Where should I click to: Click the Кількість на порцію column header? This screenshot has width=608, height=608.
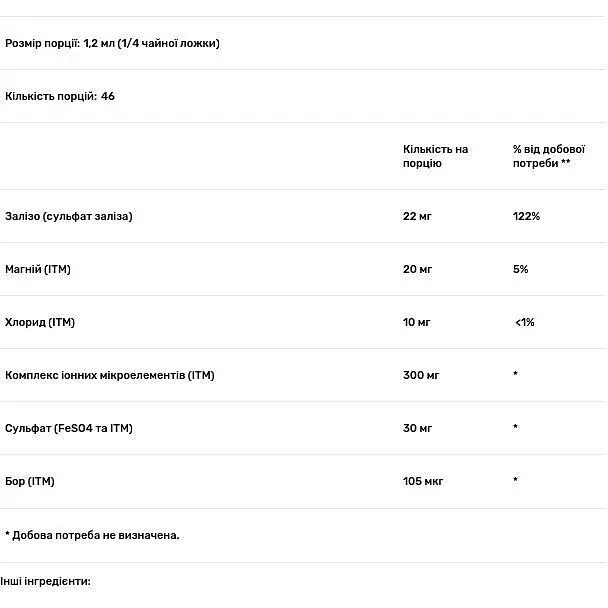click(435, 156)
